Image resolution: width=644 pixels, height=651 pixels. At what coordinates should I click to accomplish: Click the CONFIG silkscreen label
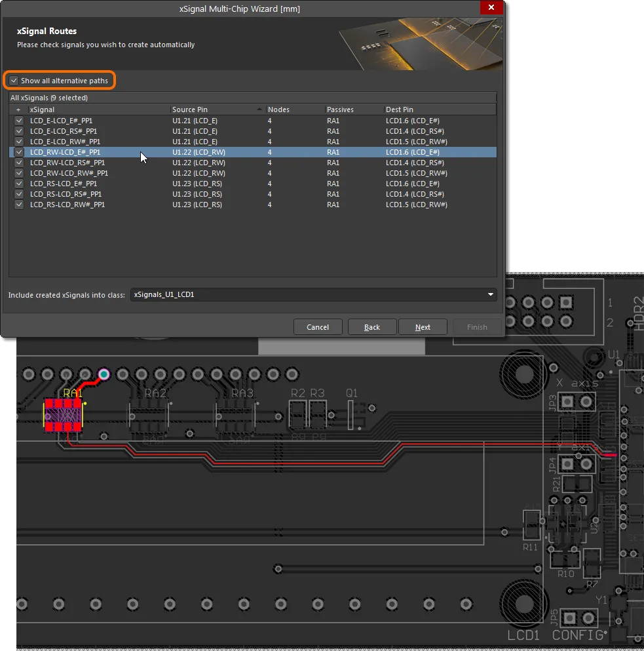(578, 635)
